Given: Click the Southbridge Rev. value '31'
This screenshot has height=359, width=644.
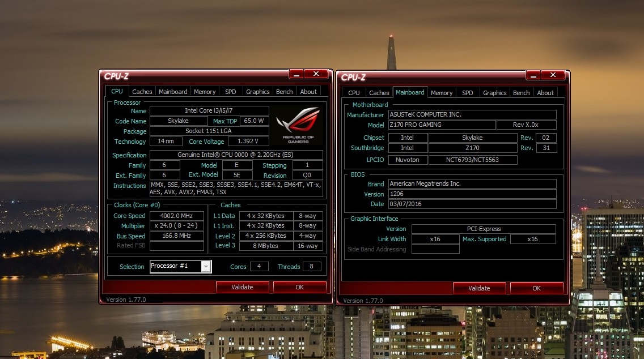Looking at the screenshot, I should pyautogui.click(x=546, y=148).
